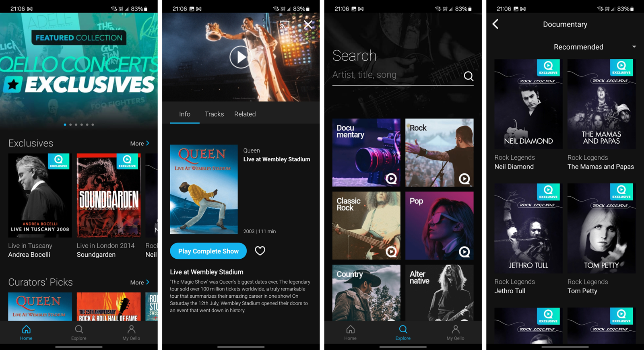Select first carousel page dot
The height and width of the screenshot is (350, 644).
[65, 125]
